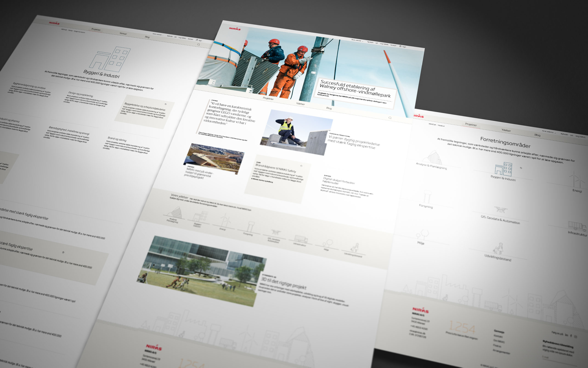
Task: Open the Digital skalpel forbedrer højdemodel article
Action: coord(339,181)
